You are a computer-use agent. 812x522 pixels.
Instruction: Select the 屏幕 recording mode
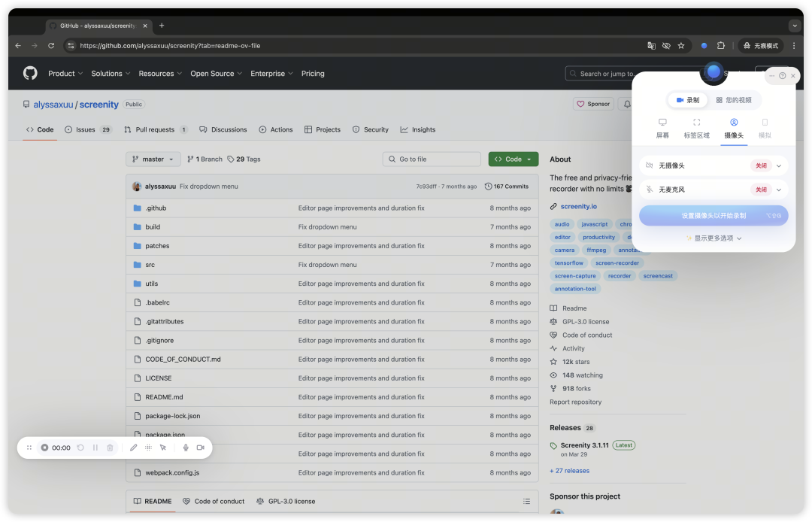662,129
